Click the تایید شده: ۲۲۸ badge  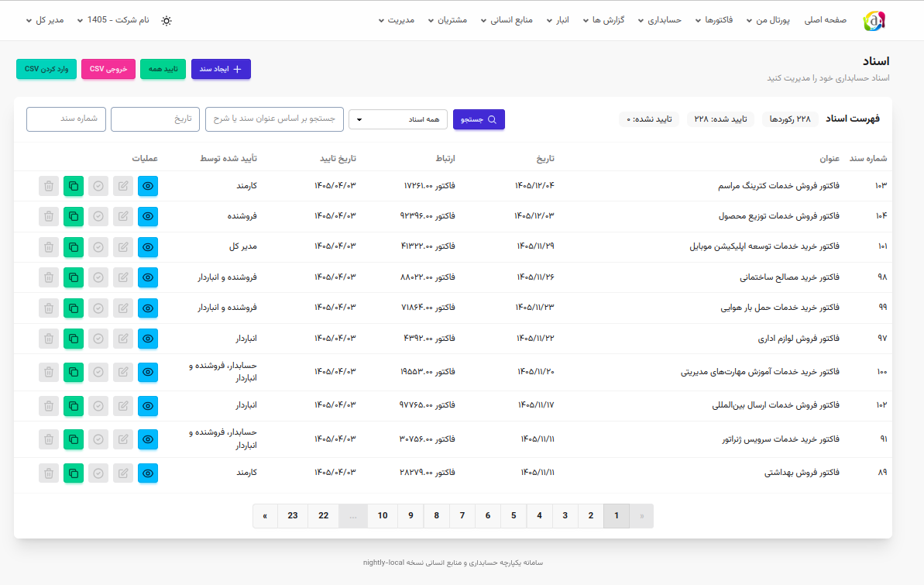tap(720, 119)
